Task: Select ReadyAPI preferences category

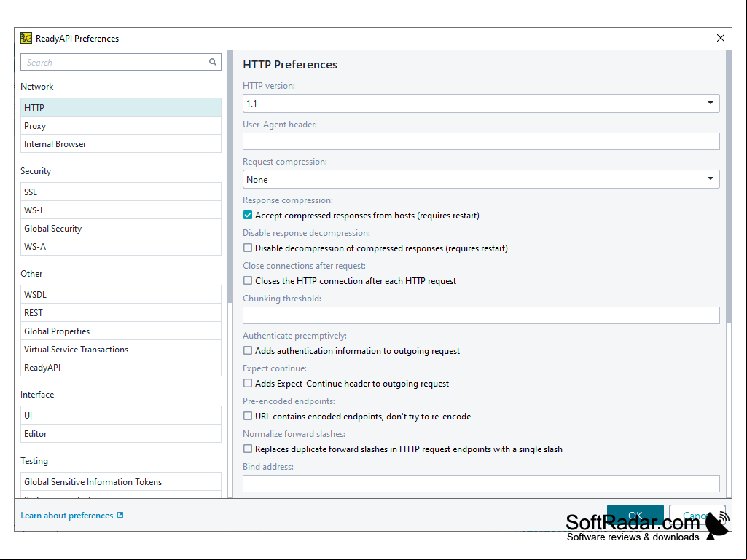Action: [x=121, y=368]
